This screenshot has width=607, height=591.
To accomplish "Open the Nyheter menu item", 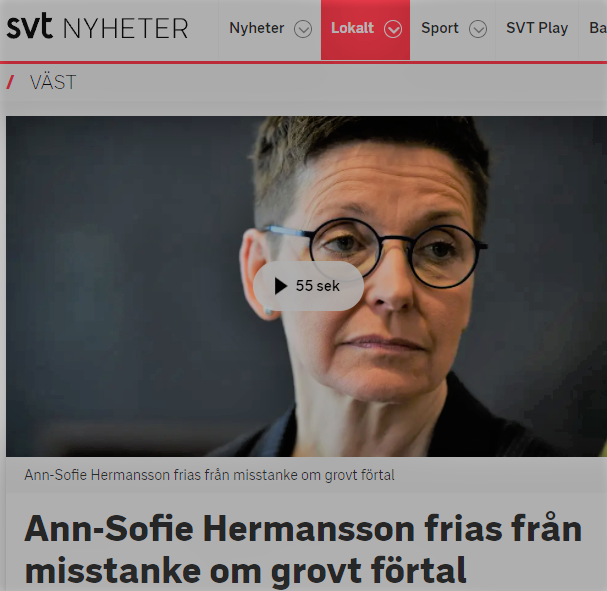I will [x=257, y=28].
